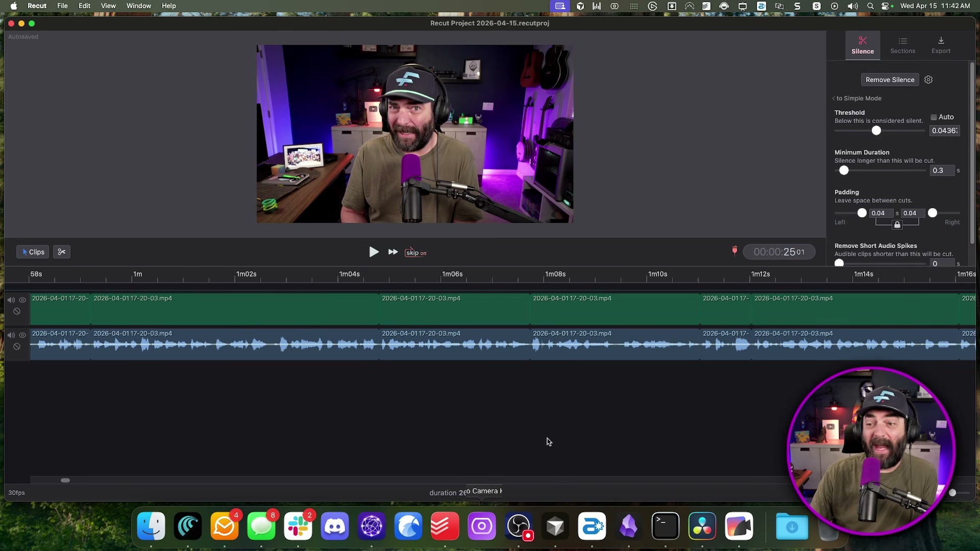This screenshot has width=980, height=551.
Task: Hide the audio track with its eye icon
Action: 22,335
